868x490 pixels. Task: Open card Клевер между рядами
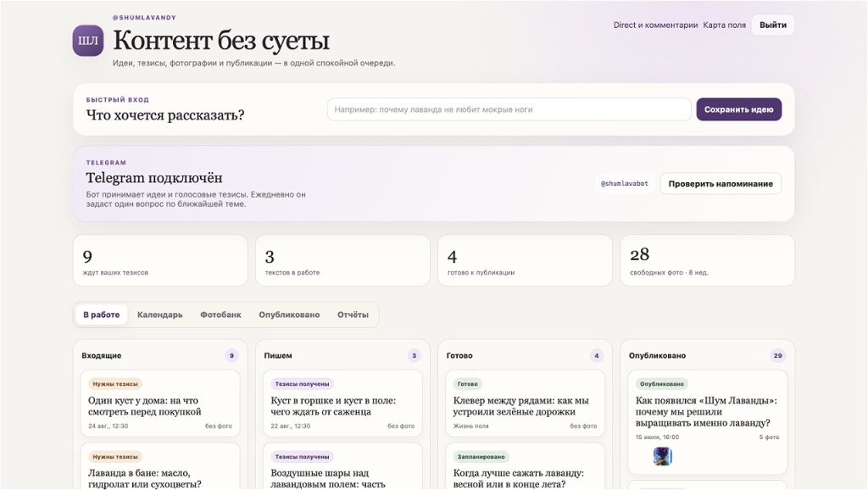click(x=525, y=404)
